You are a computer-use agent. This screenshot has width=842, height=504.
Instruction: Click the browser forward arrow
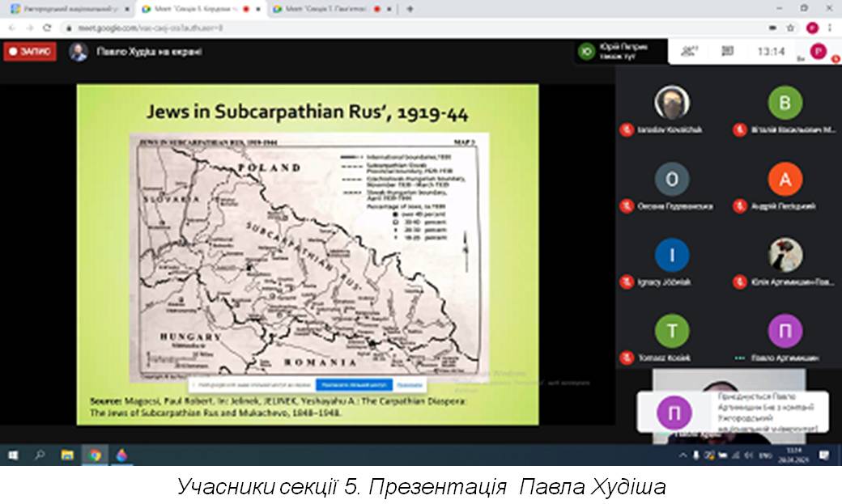point(29,28)
